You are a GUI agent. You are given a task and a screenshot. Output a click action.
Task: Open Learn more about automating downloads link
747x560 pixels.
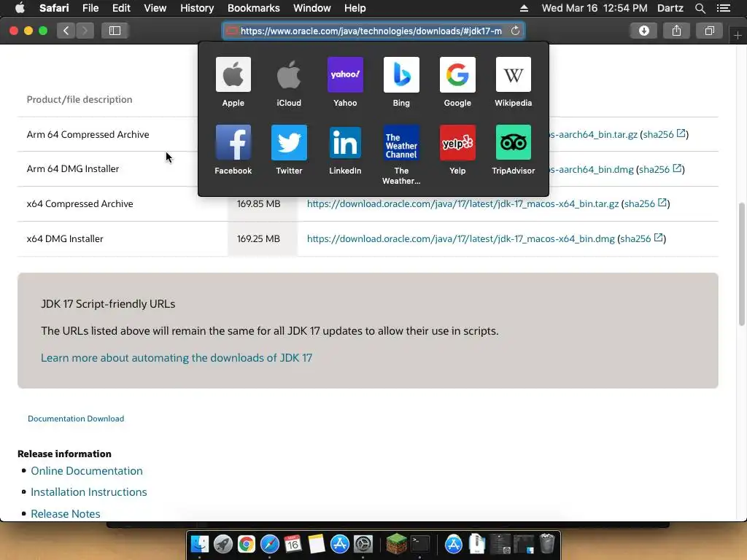(177, 357)
